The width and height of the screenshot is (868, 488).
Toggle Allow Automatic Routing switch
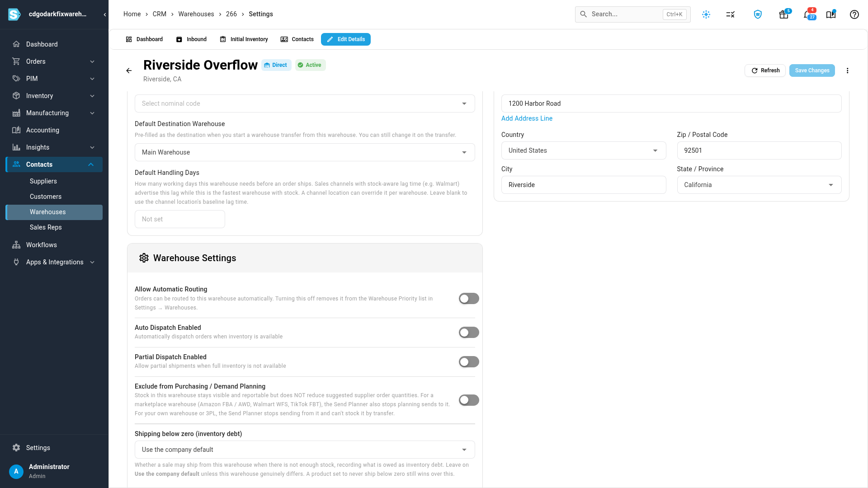(469, 299)
